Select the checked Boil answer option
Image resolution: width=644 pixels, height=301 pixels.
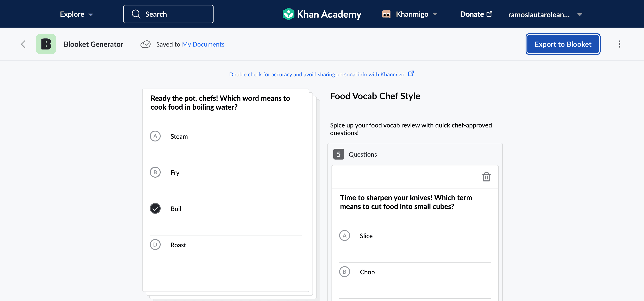point(226,209)
